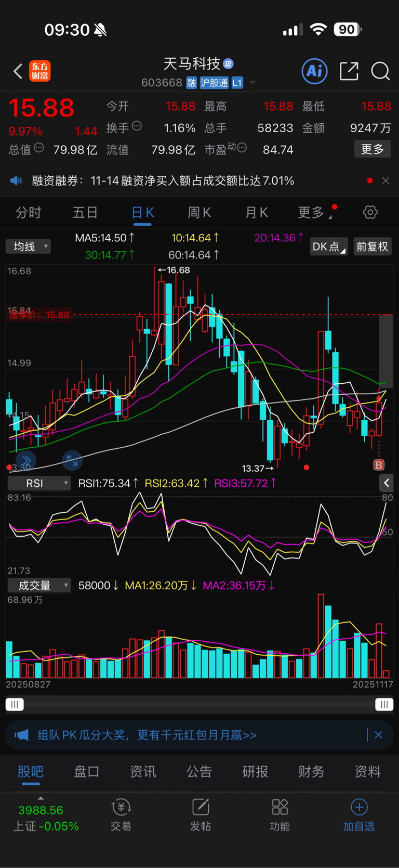Tap the fullscreen expand chart icon

[72, 461]
